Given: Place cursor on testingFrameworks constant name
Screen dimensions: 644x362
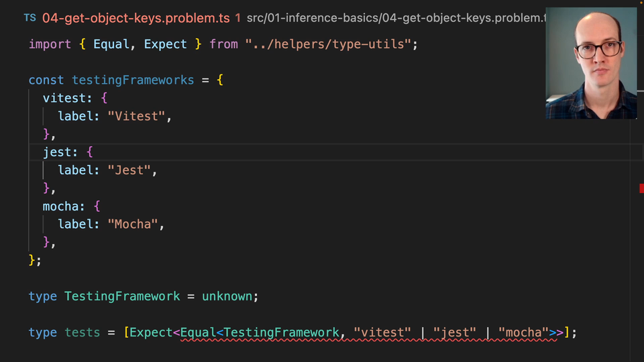Looking at the screenshot, I should pyautogui.click(x=133, y=80).
